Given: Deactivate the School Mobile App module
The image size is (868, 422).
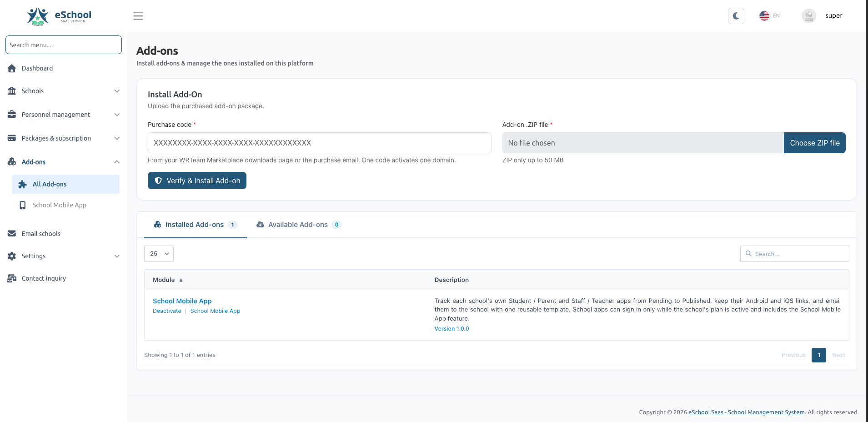Looking at the screenshot, I should pos(167,311).
